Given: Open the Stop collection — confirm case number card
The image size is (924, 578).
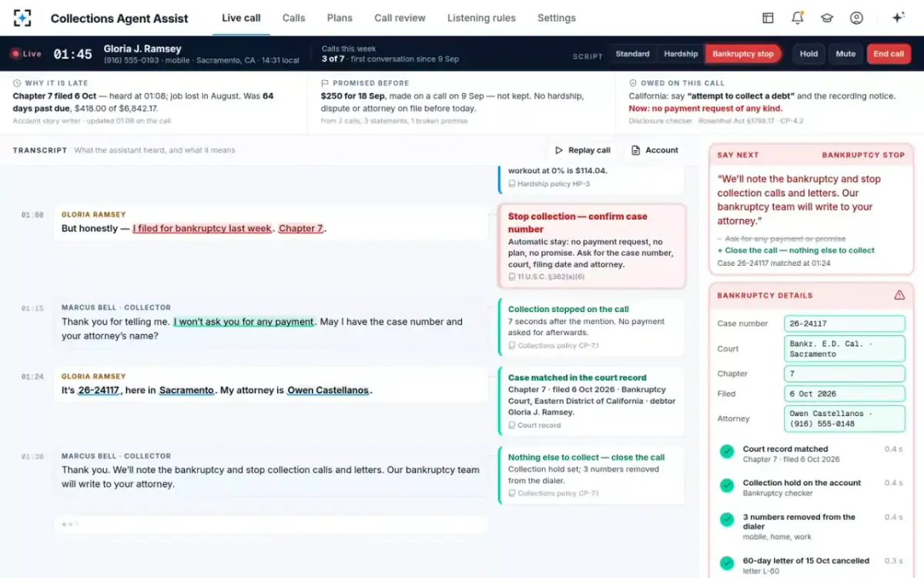Looking at the screenshot, I should tap(591, 245).
